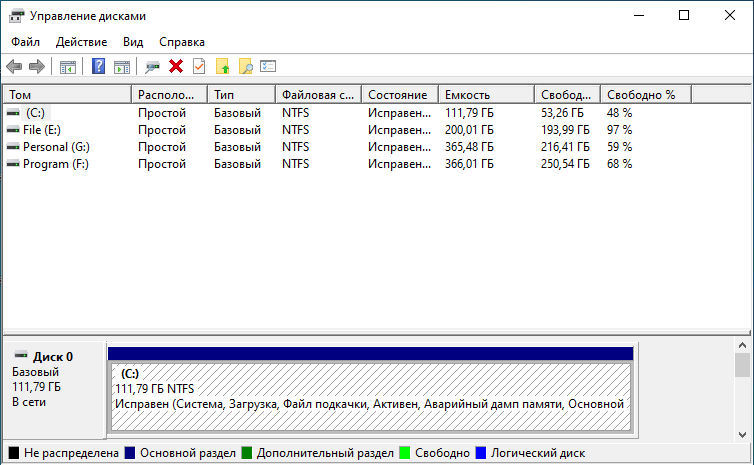Viewport: 754px width, 465px height.
Task: Sort by the Емкость column header
Action: [x=487, y=95]
